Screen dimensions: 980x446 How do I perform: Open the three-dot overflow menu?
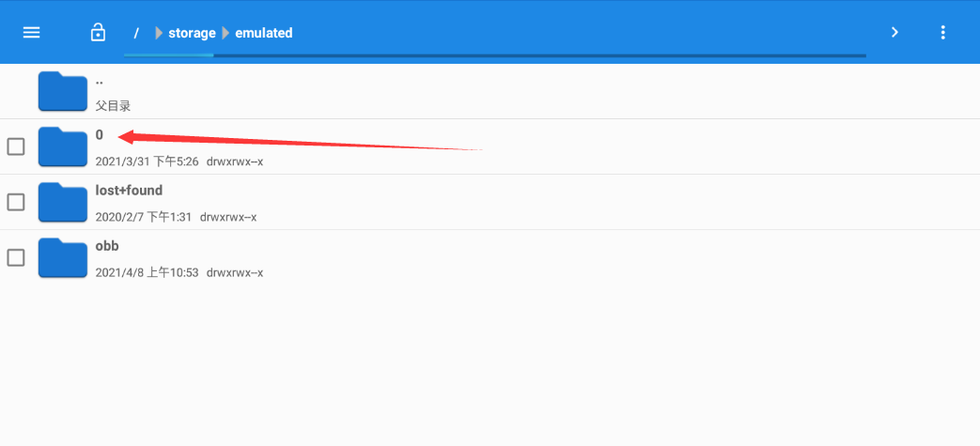coord(942,33)
